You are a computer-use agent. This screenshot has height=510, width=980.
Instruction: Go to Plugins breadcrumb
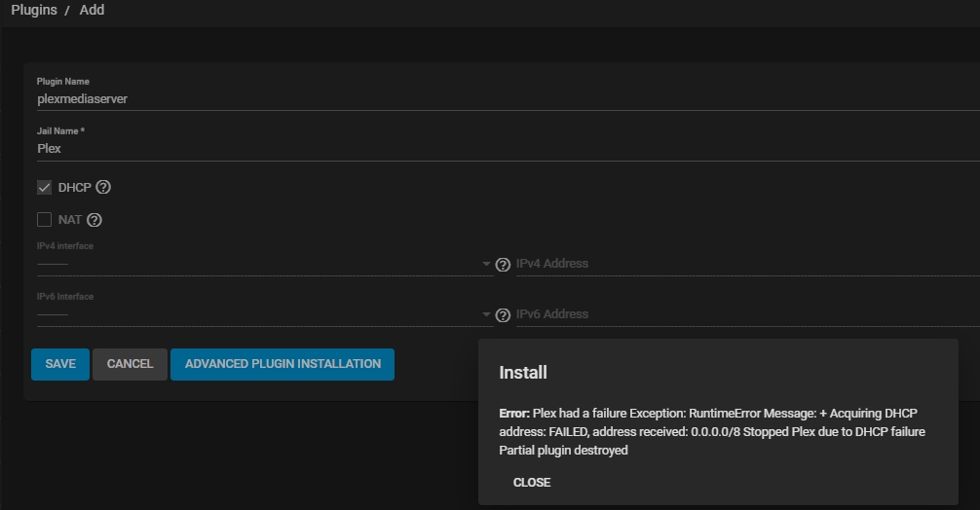tap(34, 10)
